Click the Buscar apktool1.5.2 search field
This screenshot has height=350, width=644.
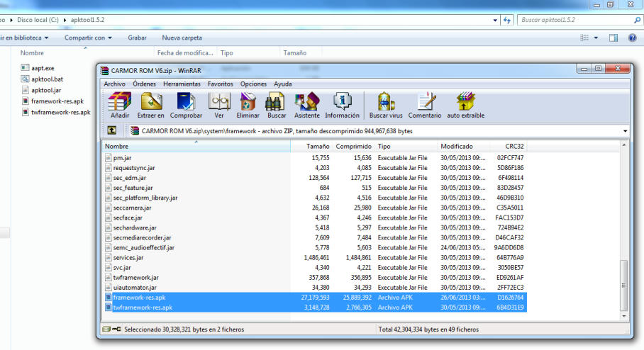coord(574,20)
